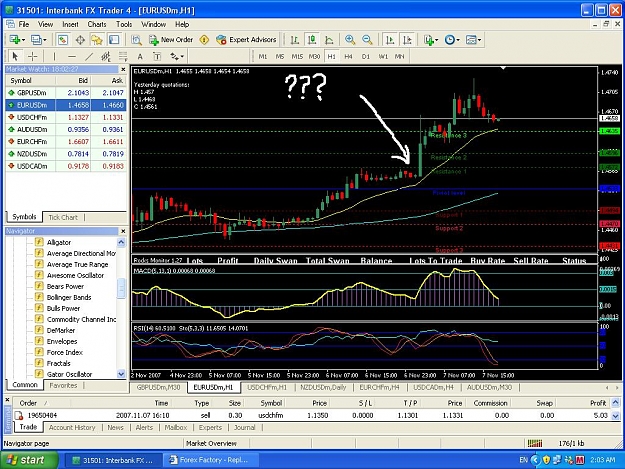Select GBPUSDm row in Market Watch
This screenshot has width=625, height=469.
tap(66, 93)
